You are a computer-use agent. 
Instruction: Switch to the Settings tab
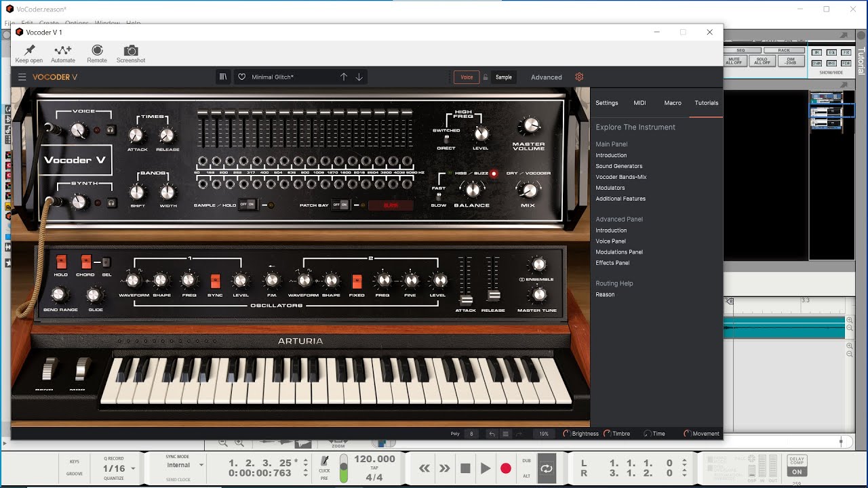pos(607,103)
